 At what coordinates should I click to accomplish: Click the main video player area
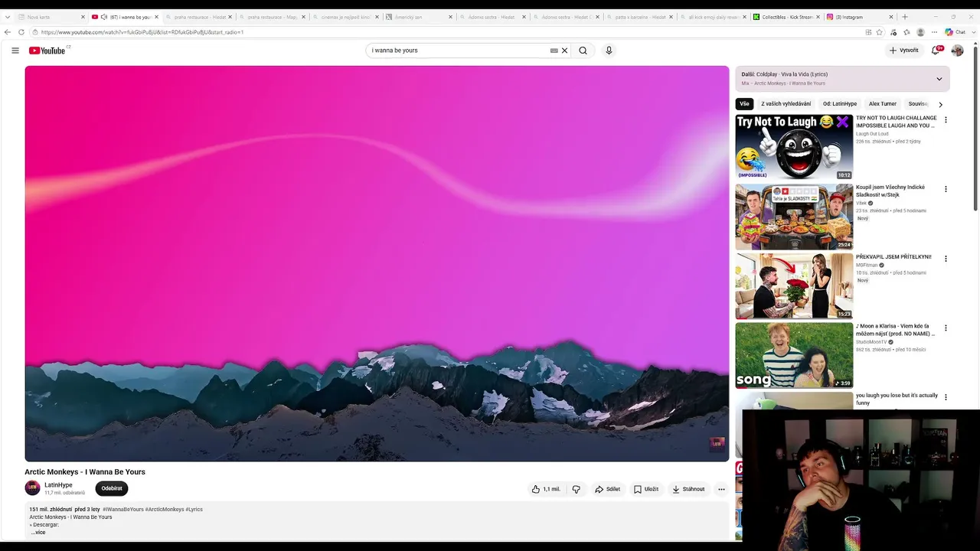click(377, 263)
